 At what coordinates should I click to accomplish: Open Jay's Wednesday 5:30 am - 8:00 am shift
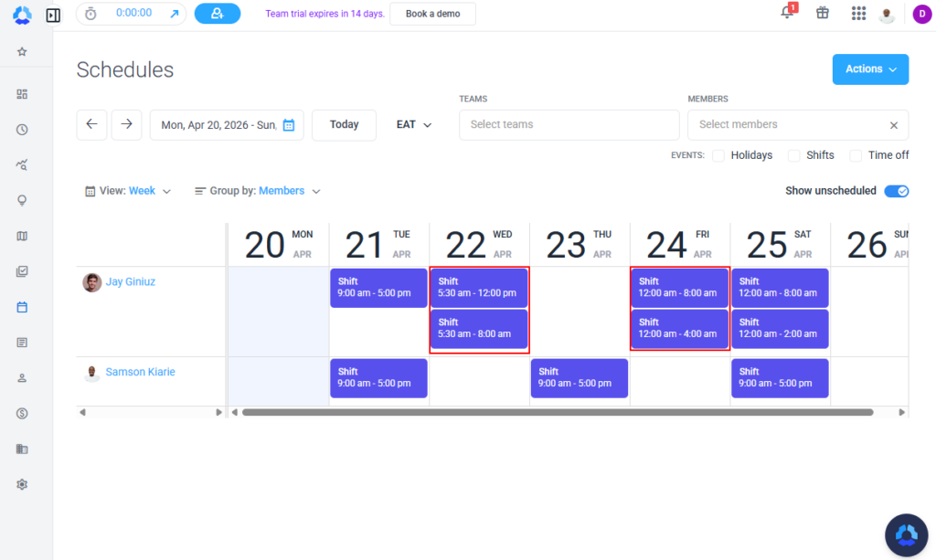pos(479,329)
